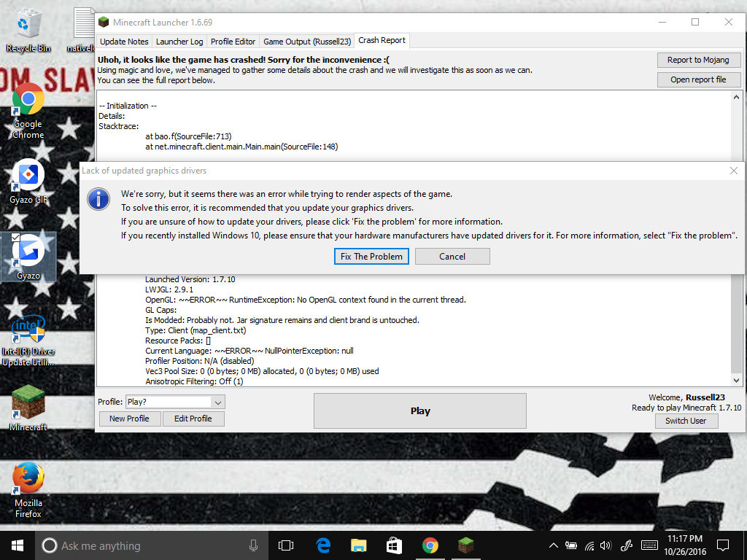Click the large Play button
This screenshot has height=560, width=747.
click(x=420, y=411)
